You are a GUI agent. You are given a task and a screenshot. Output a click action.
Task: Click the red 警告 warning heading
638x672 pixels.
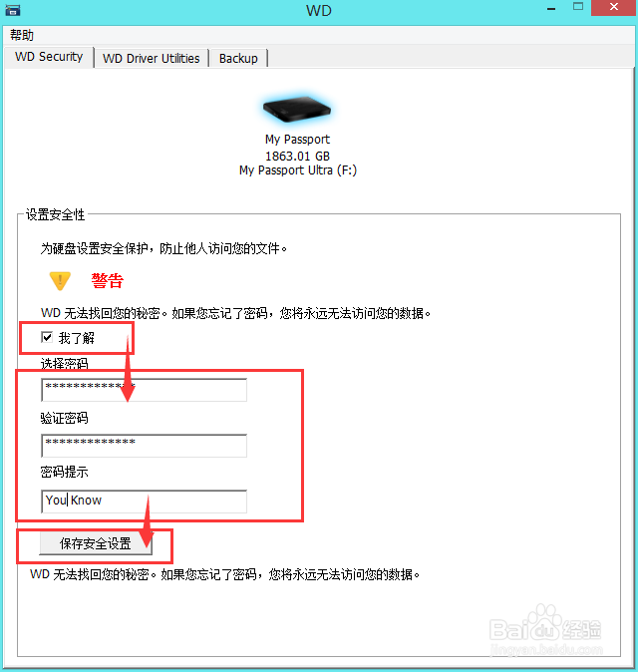click(107, 281)
